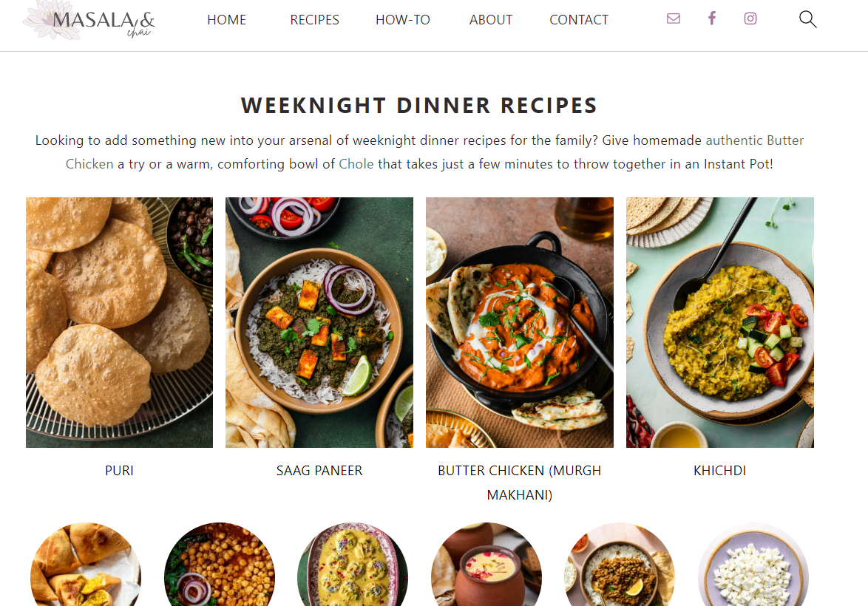Image resolution: width=868 pixels, height=606 pixels.
Task: Click the Puri recipe photo
Action: point(119,322)
